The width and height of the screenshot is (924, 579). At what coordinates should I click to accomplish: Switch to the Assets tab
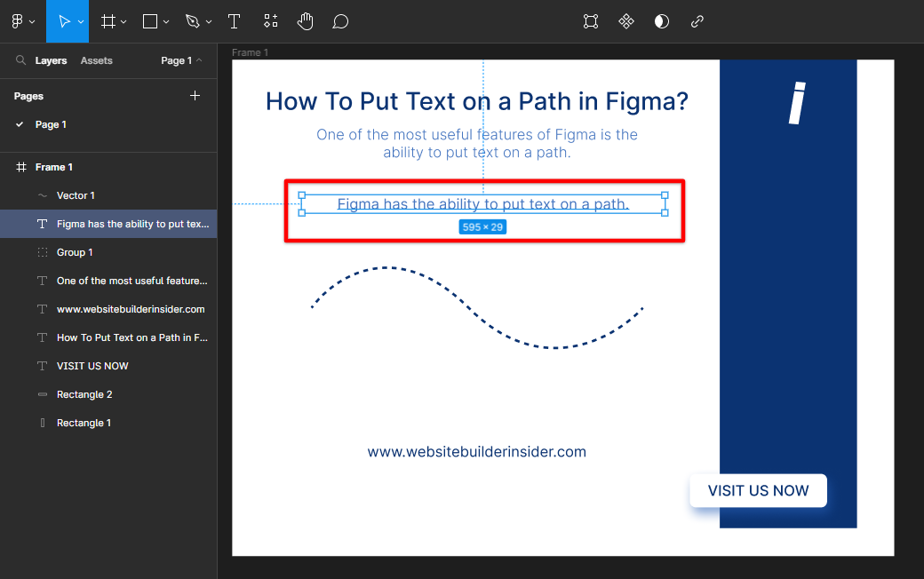pos(96,60)
